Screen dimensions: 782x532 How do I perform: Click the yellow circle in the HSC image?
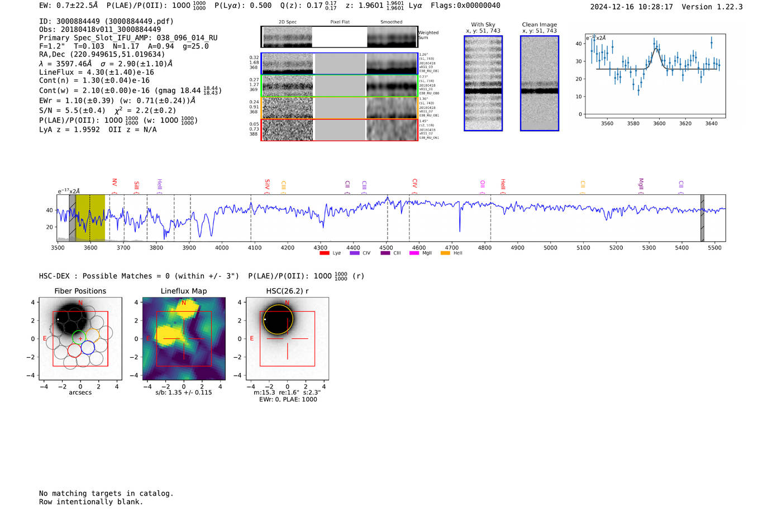(278, 319)
